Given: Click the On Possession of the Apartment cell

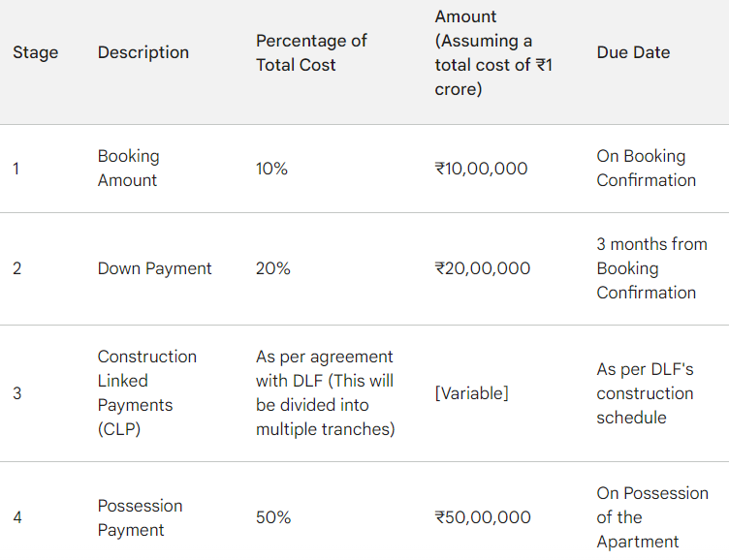Looking at the screenshot, I should pyautogui.click(x=652, y=517).
